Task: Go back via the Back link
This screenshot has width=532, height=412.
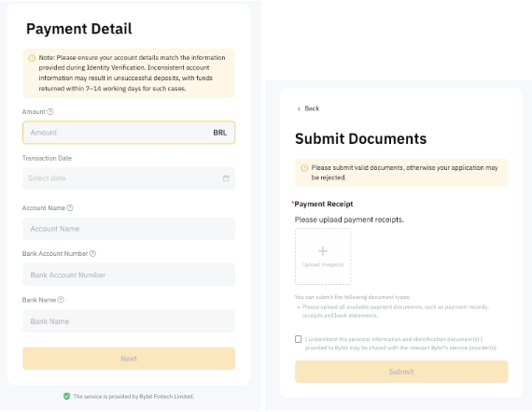Action: coord(308,108)
